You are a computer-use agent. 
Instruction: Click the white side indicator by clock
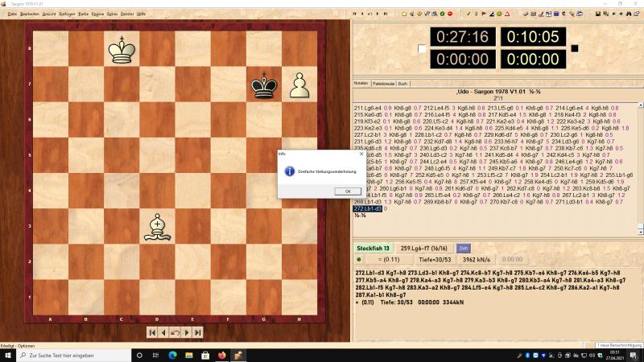(421, 48)
